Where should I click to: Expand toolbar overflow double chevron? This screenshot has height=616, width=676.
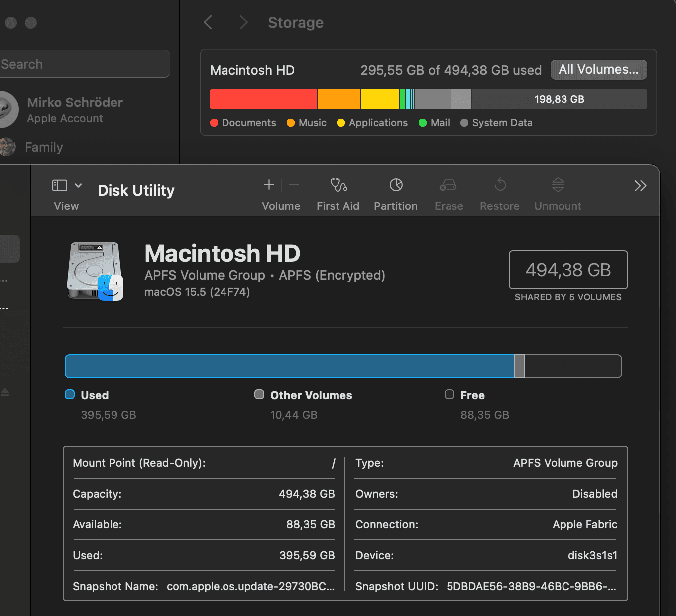click(640, 186)
